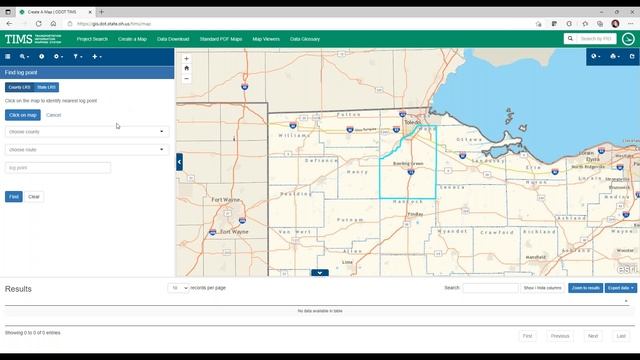Click the TIMS logo
640x360 pixels.
33,39
